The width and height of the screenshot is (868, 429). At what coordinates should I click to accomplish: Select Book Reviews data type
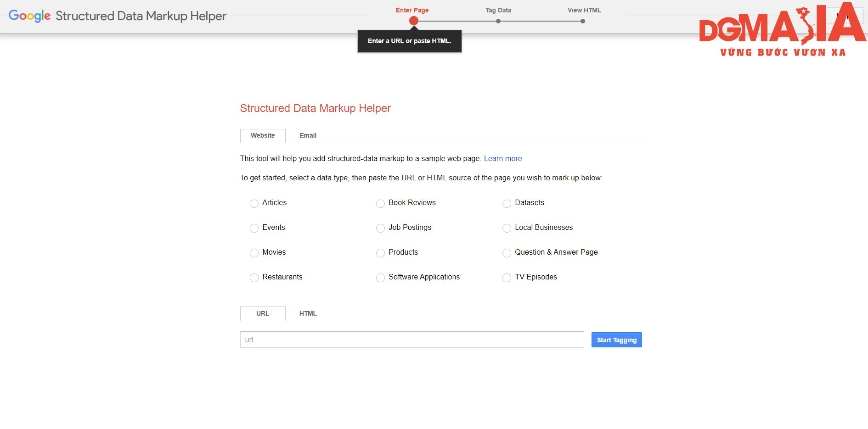pos(380,203)
